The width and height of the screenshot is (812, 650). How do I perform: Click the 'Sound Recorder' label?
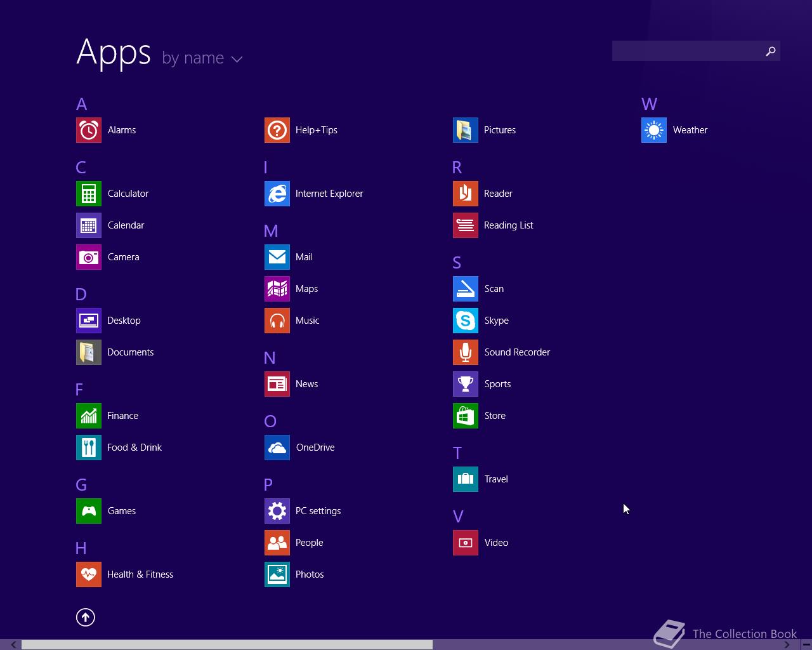517,352
